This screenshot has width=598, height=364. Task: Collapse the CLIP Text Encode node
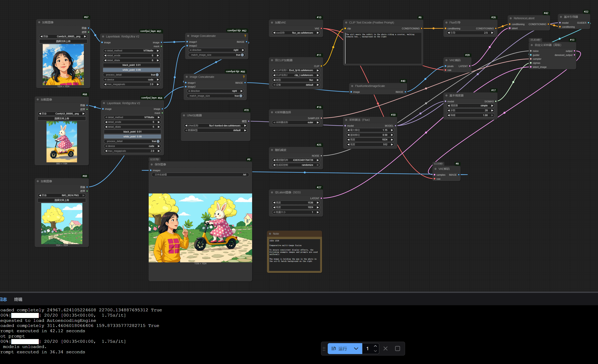coord(346,22)
